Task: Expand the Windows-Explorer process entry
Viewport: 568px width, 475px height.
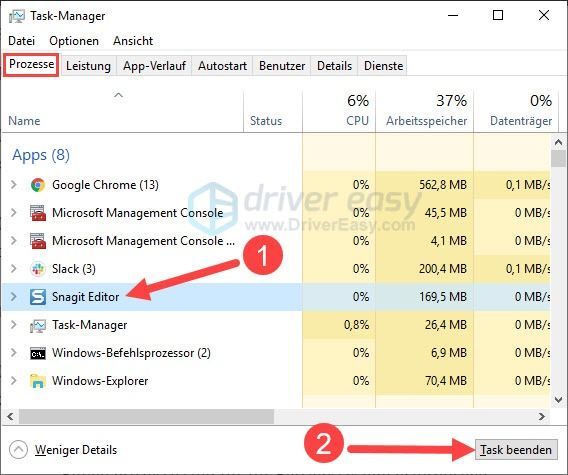Action: click(14, 381)
